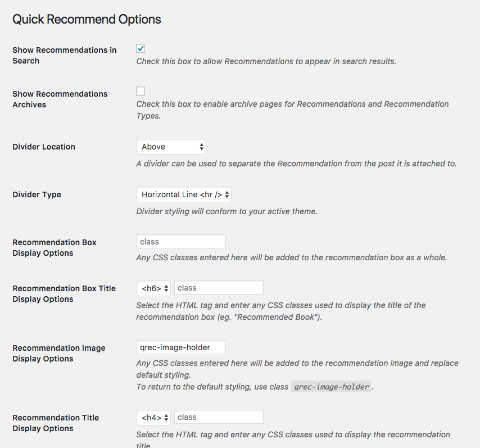Image resolution: width=480 pixels, height=448 pixels.
Task: Focus the class field beside the h4 selector
Action: (x=219, y=417)
